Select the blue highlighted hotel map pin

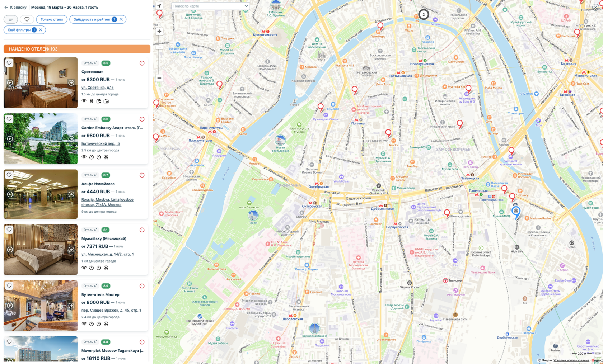click(516, 212)
